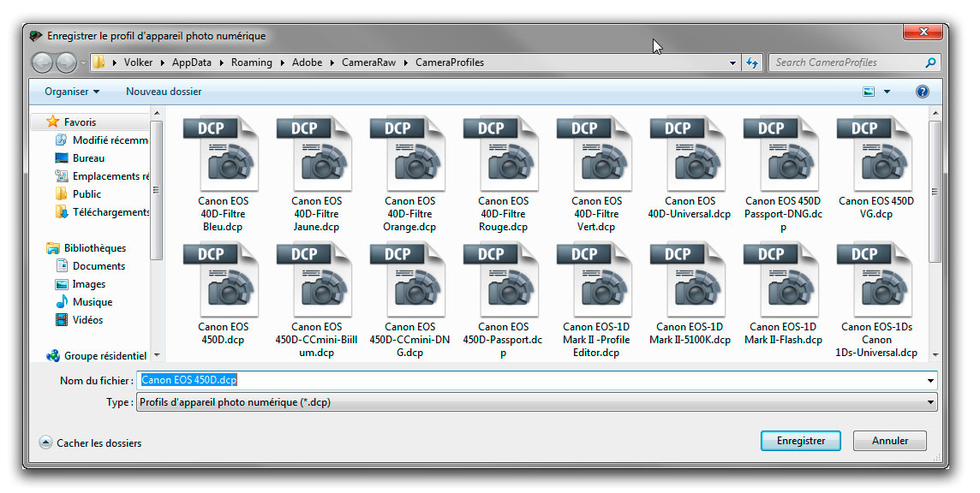The height and width of the screenshot is (493, 980).
Task: Select the Canon EOS 40D-Filtre Vert.dcp file icon
Action: tap(596, 154)
